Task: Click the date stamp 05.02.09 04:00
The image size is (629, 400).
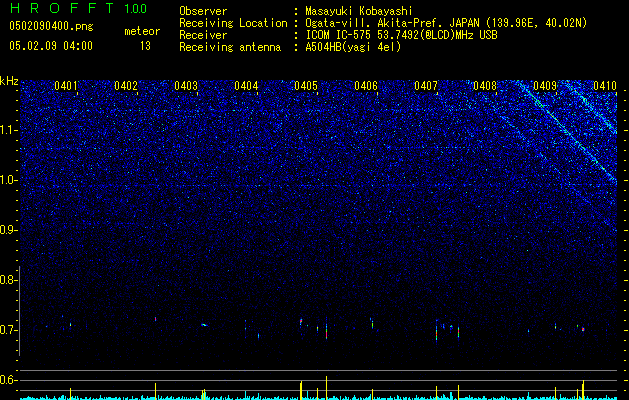Action: [x=51, y=46]
